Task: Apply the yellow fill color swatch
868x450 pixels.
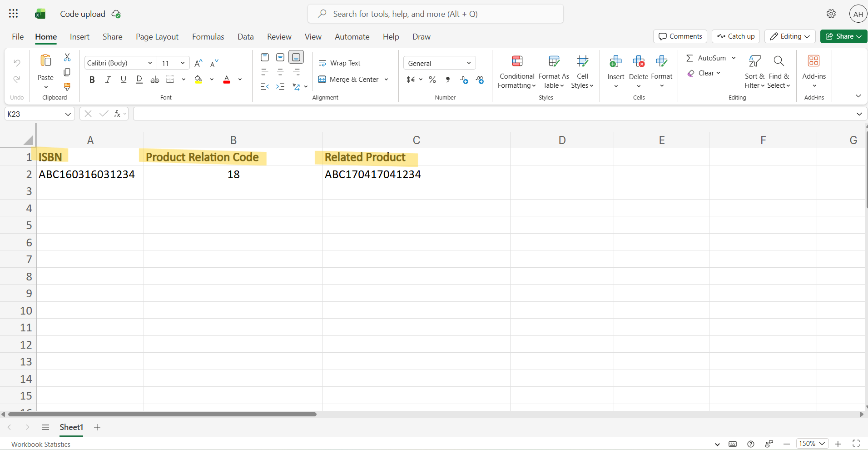Action: [198, 80]
